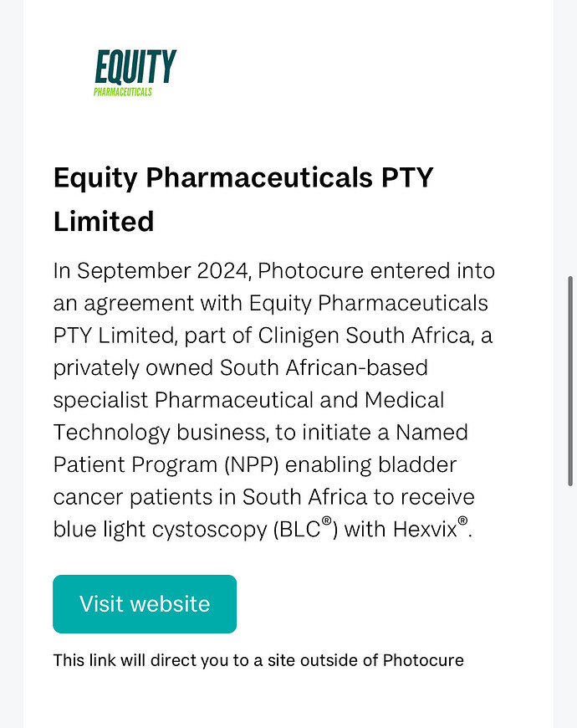Click the dark green EQUITY wordmark
Image resolution: width=577 pixels, height=728 pixels.
pos(135,67)
